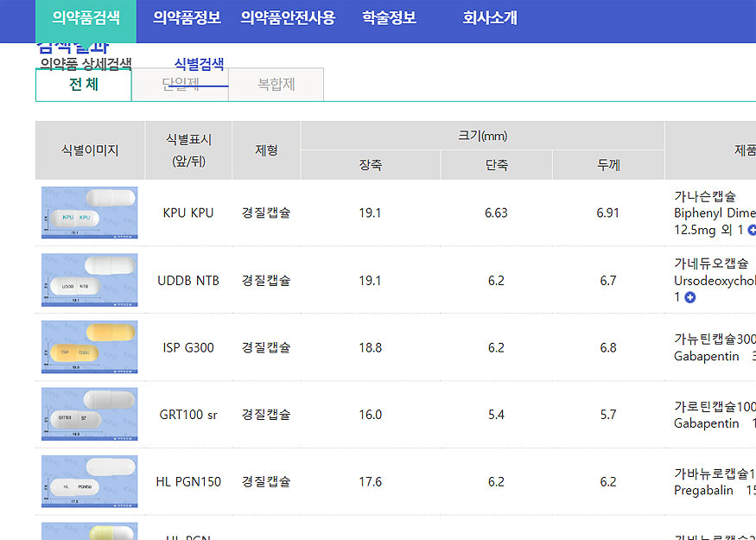Select the 전체 tab
Image resolution: width=756 pixels, height=540 pixels.
pos(84,85)
